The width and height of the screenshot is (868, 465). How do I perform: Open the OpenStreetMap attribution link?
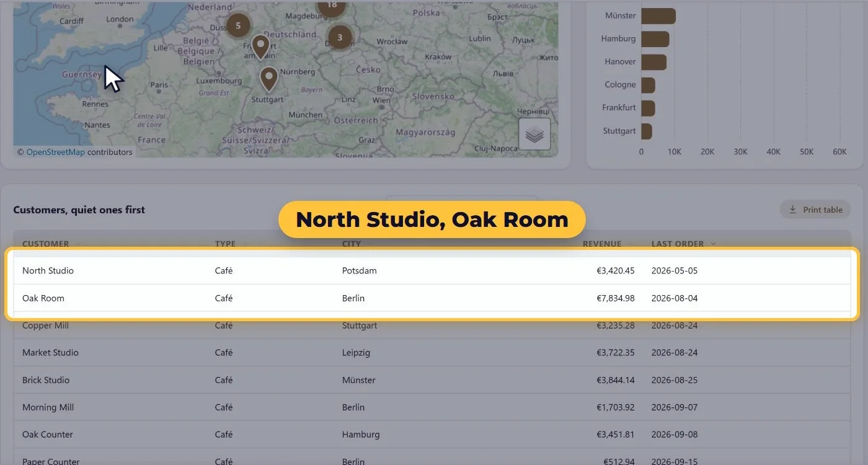click(55, 152)
